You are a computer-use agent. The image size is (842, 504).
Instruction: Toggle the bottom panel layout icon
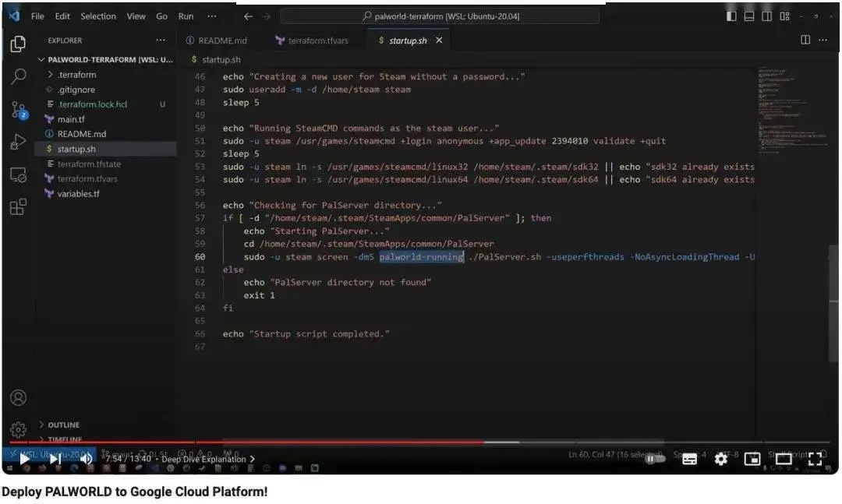point(749,16)
